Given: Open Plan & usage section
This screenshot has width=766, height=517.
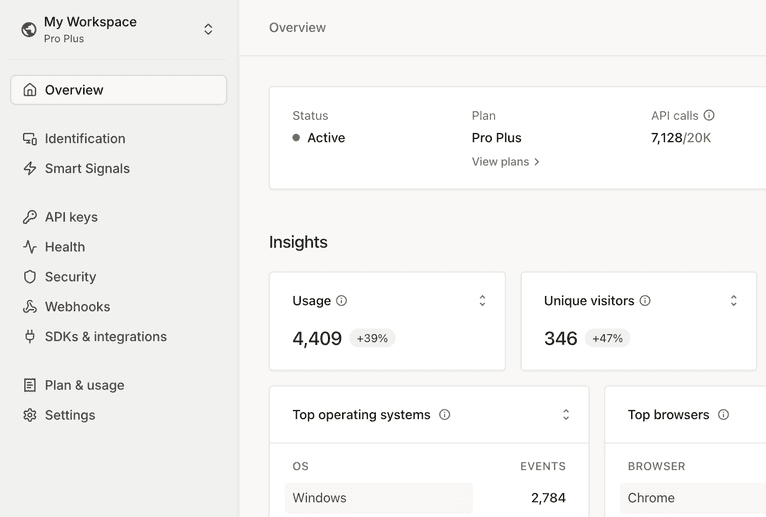Looking at the screenshot, I should [x=84, y=385].
